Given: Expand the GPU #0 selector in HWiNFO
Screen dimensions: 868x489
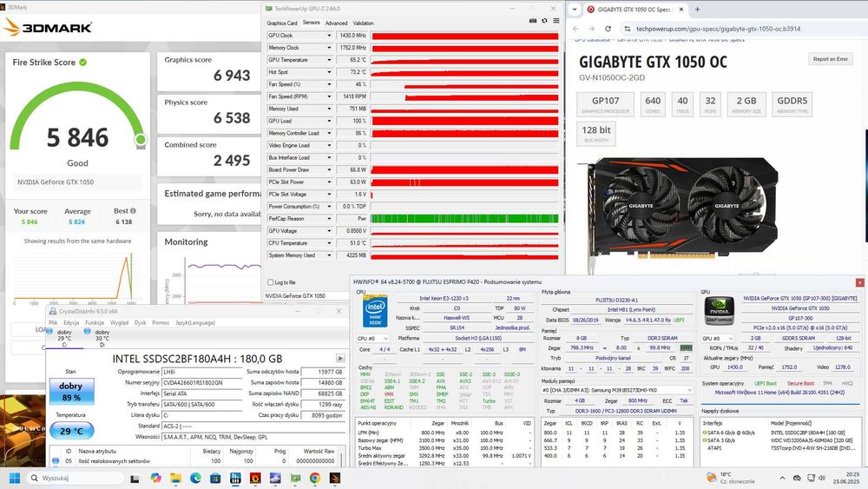Looking at the screenshot, I should (x=718, y=339).
